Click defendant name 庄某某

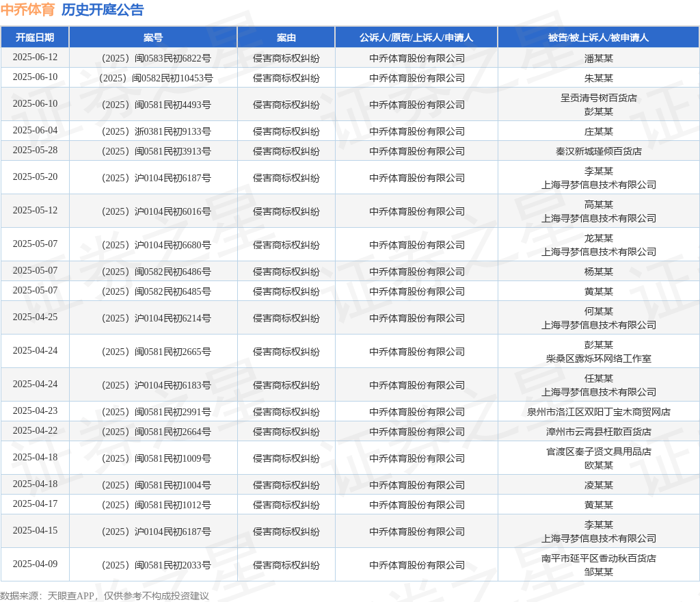pyautogui.click(x=598, y=131)
